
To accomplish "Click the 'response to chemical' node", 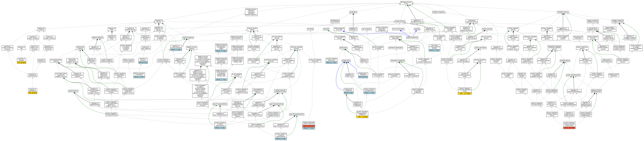I will click(41, 29).
